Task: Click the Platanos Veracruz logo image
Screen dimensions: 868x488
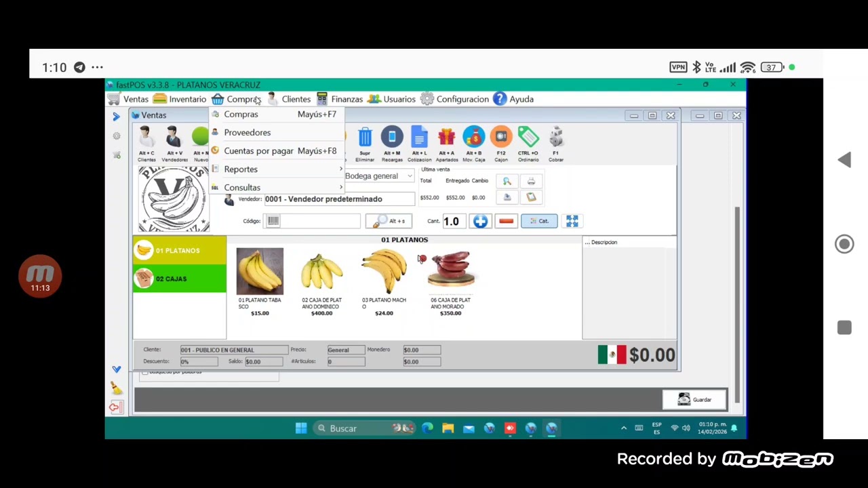Action: pos(174,199)
